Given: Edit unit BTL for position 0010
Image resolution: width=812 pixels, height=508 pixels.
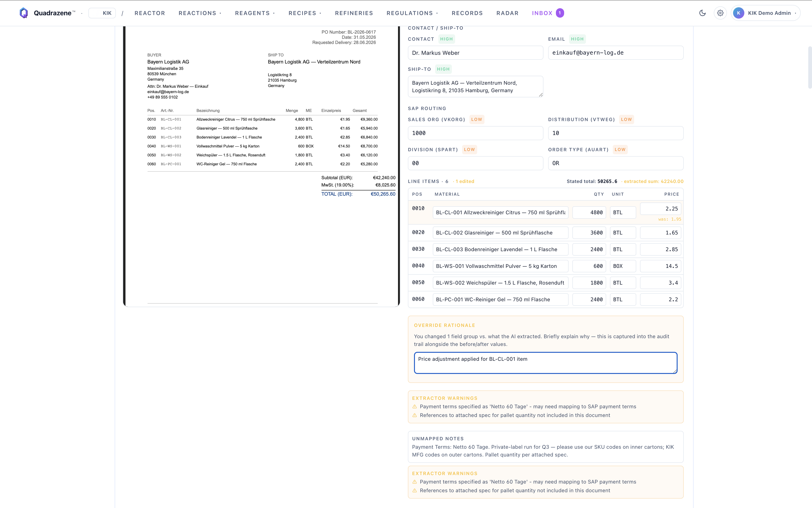Looking at the screenshot, I should click(623, 212).
